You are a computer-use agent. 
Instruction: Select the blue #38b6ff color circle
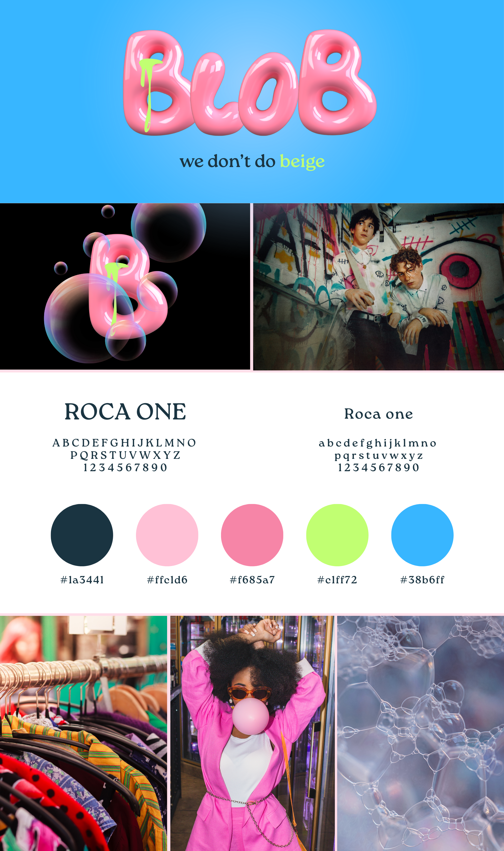(422, 535)
